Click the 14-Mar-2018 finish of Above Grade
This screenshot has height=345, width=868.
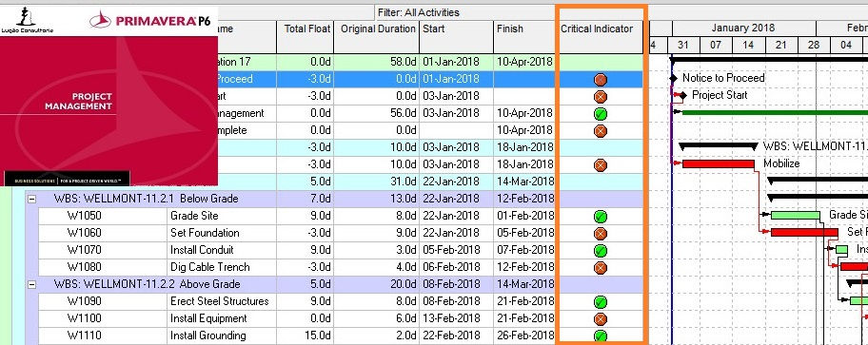click(x=525, y=284)
